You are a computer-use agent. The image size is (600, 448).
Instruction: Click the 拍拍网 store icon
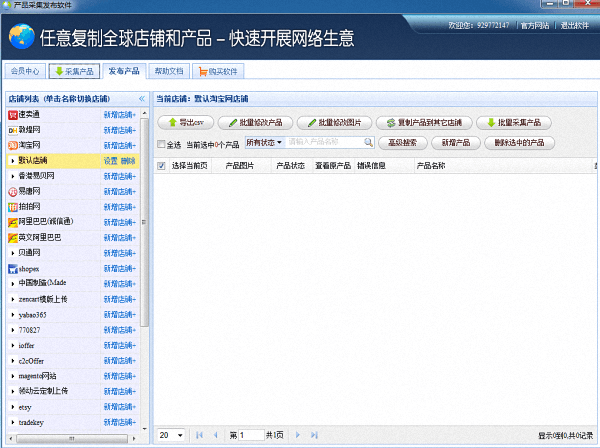(x=13, y=207)
